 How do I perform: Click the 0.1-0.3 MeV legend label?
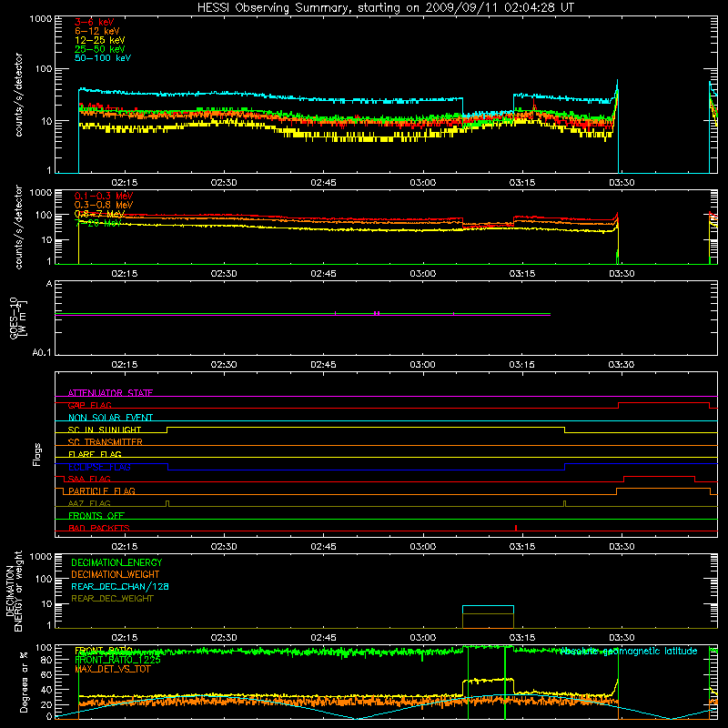104,196
